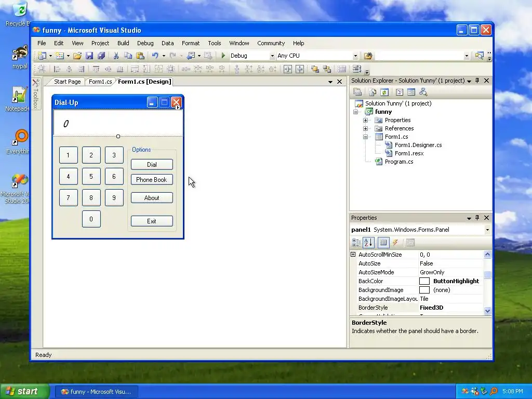Click the Find in Files icon
This screenshot has width=532, height=399.
[368, 56]
